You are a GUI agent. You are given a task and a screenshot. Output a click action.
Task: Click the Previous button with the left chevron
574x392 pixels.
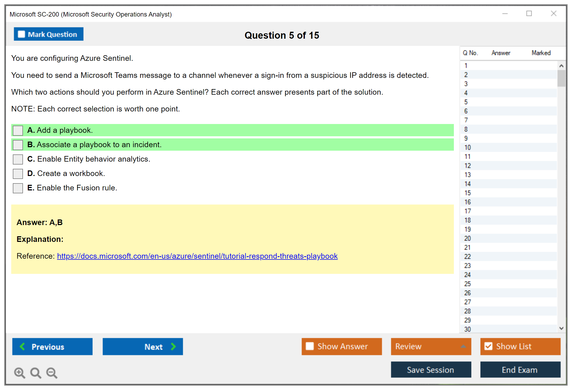(x=52, y=346)
